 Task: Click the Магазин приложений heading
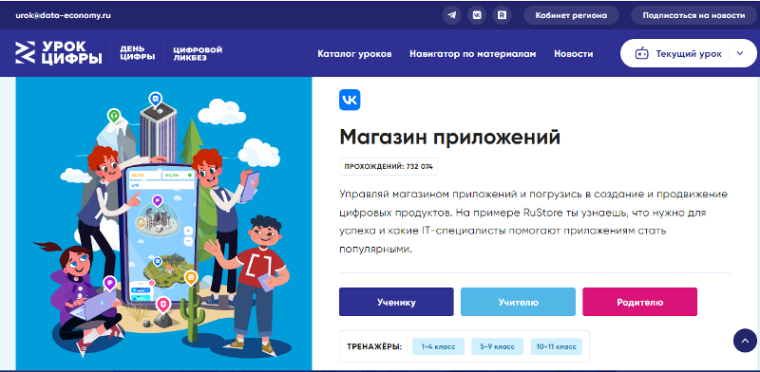pyautogui.click(x=450, y=137)
